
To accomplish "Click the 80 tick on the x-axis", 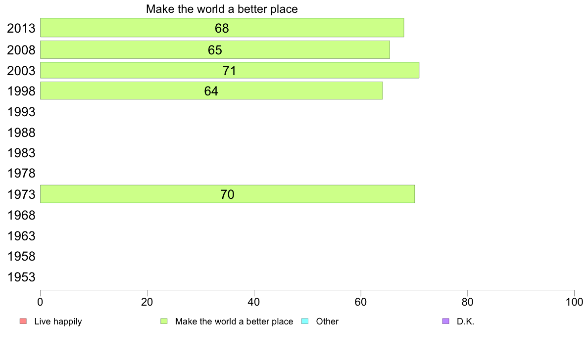I will (467, 302).
